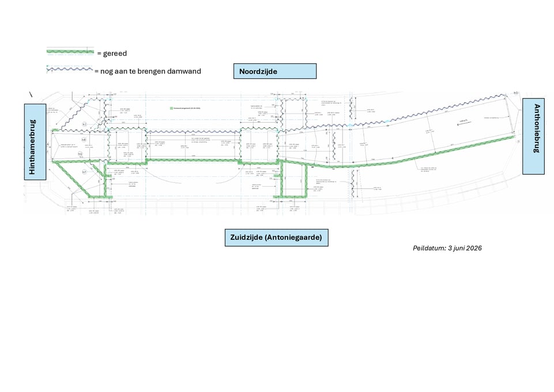The image size is (554, 392).
Task: Select the 'Zuidzijde (Antoniegaarde)' label box
Action: 276,238
